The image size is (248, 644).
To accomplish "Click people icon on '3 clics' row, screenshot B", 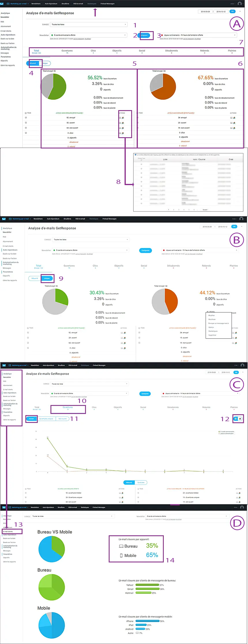I will click(x=125, y=348).
